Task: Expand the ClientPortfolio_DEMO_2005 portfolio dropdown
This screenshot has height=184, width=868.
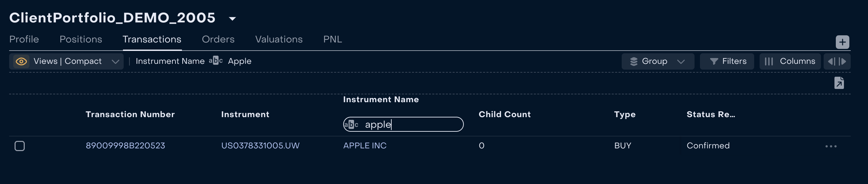Action: [232, 19]
